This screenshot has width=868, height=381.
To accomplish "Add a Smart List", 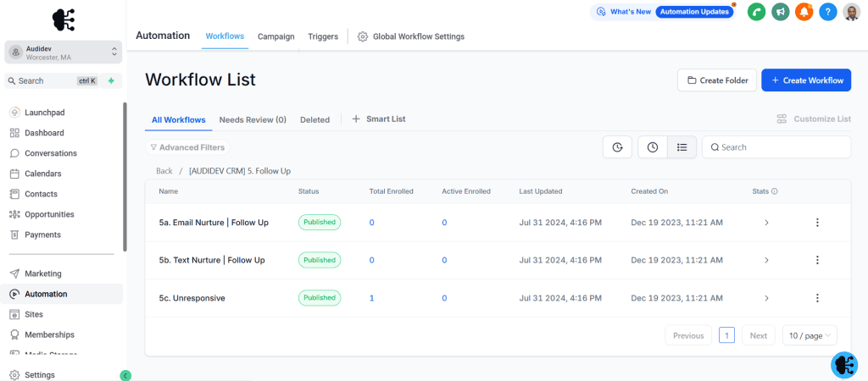I will [379, 119].
